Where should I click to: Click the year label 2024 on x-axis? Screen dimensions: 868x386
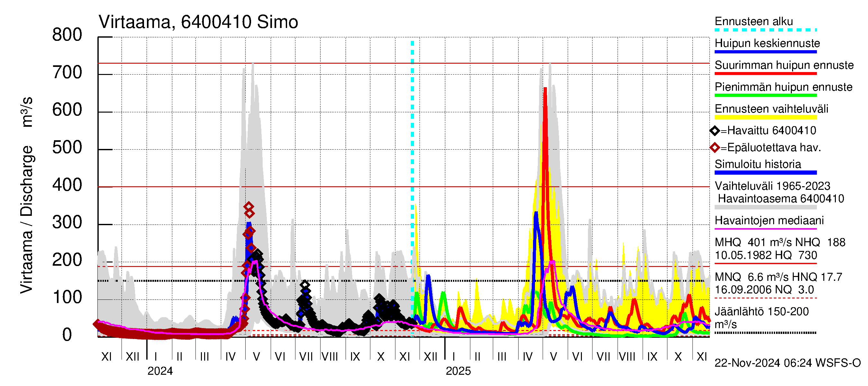[x=160, y=371]
